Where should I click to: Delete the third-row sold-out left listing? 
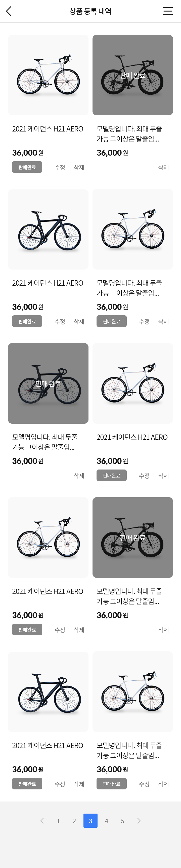79,476
